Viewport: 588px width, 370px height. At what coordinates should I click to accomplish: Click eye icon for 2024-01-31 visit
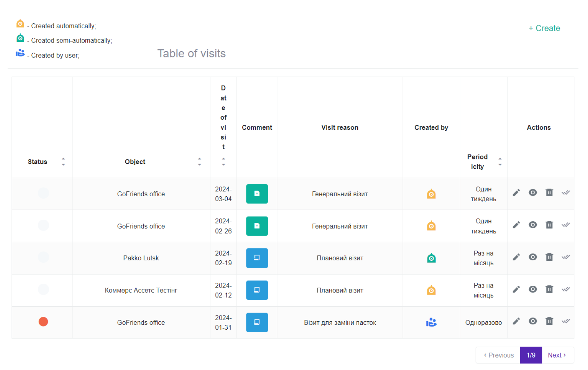click(533, 321)
